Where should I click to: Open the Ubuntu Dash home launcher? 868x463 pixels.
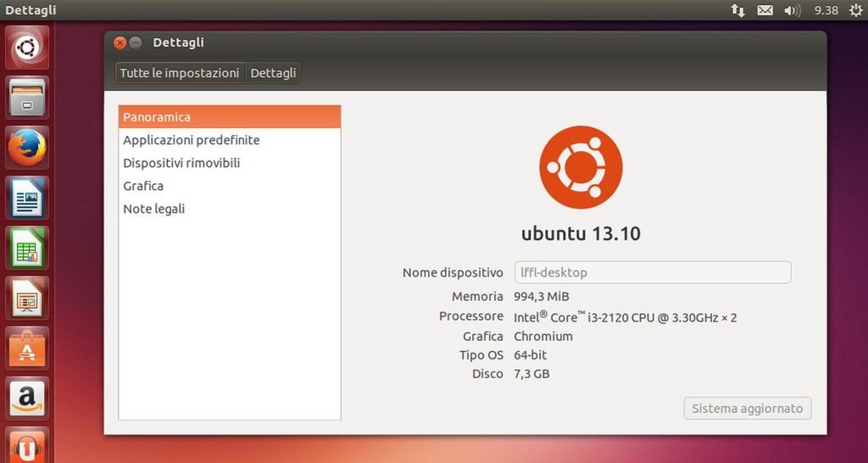coord(28,47)
